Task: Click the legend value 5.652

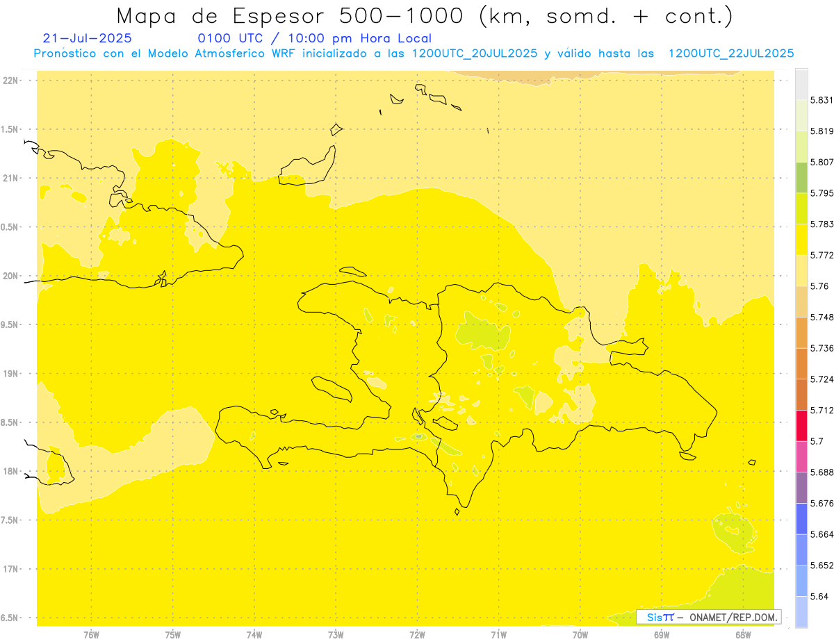Action: pos(822,565)
